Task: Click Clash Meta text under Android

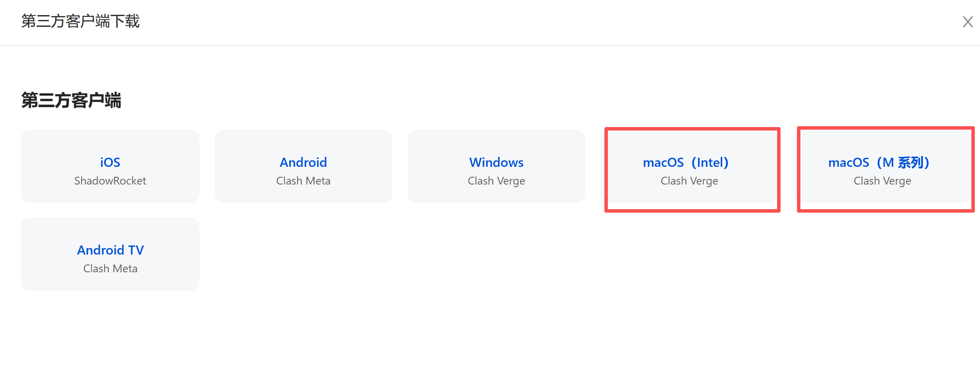Action: (x=303, y=181)
